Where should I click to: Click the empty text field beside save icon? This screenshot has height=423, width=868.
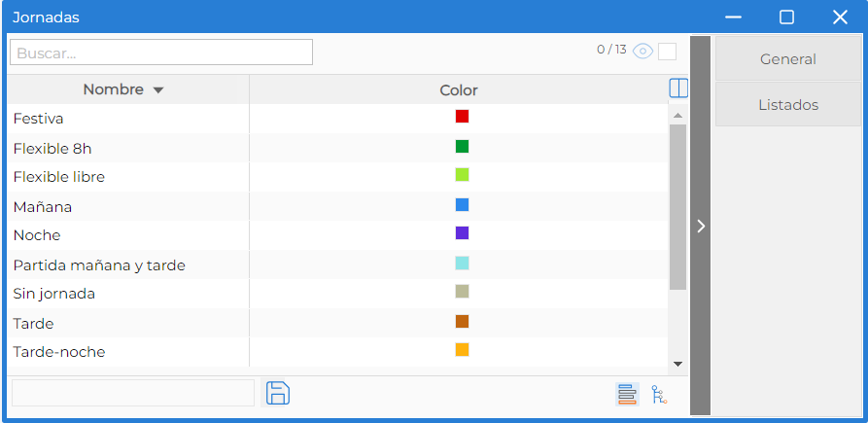(133, 393)
